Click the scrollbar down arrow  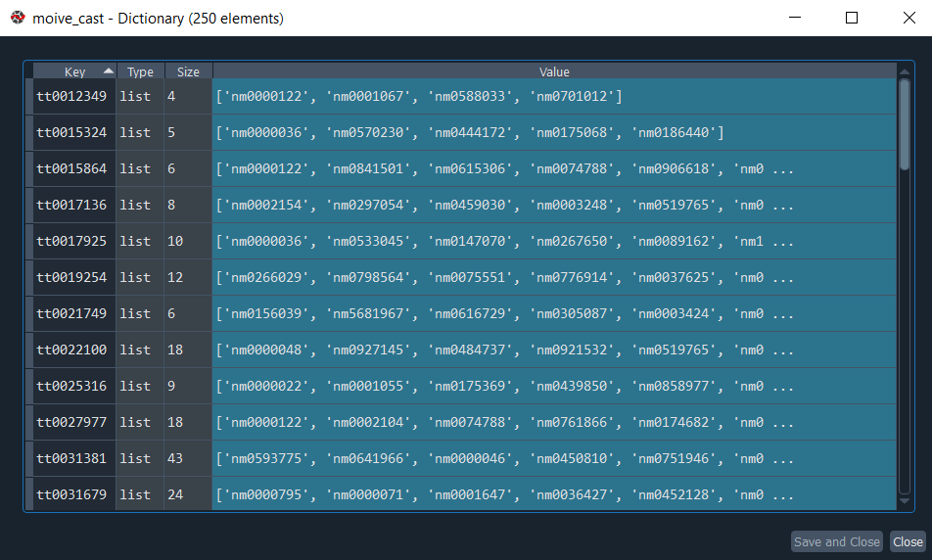905,501
